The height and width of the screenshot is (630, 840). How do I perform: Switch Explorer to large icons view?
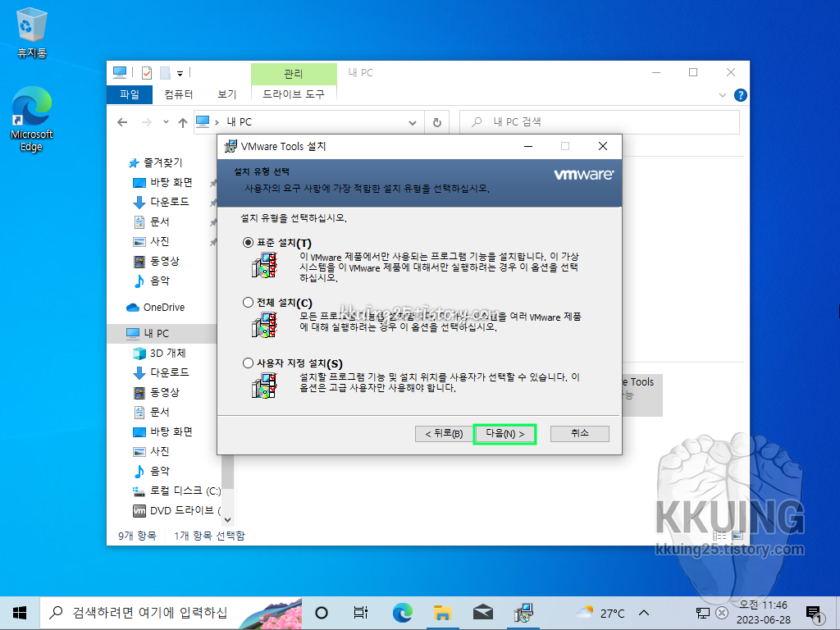[x=737, y=535]
